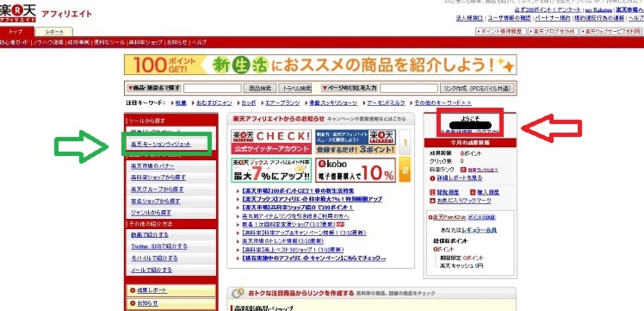The width and height of the screenshot is (644, 311).
Task: Open ユーザ情報の確認 header link
Action: coord(509,18)
